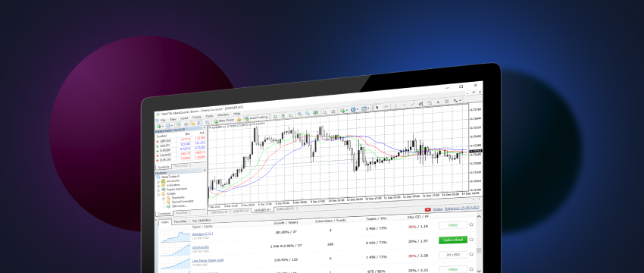
Task: Select EURGBP row in Market Watch
Action: point(181,149)
